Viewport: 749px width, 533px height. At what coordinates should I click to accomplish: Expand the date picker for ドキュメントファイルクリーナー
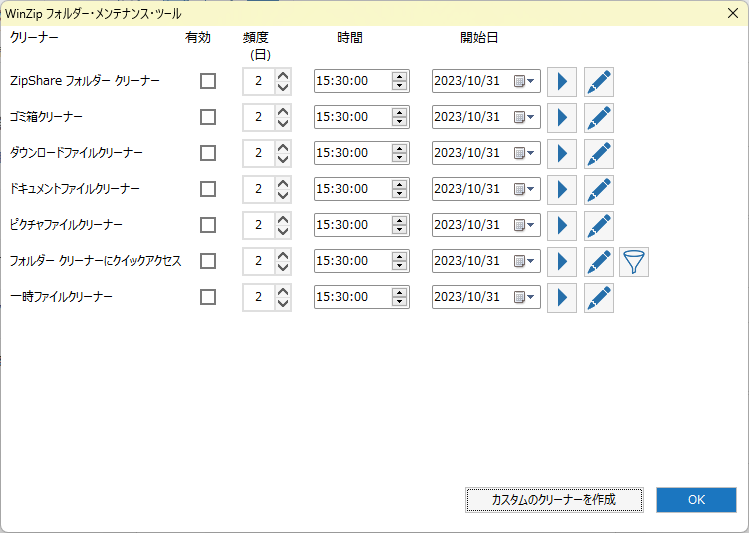(525, 189)
